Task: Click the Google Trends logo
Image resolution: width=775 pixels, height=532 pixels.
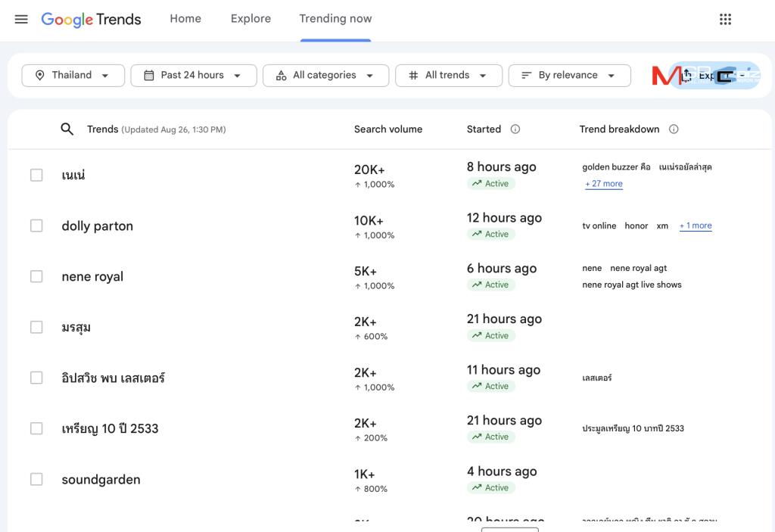Action: [x=91, y=19]
